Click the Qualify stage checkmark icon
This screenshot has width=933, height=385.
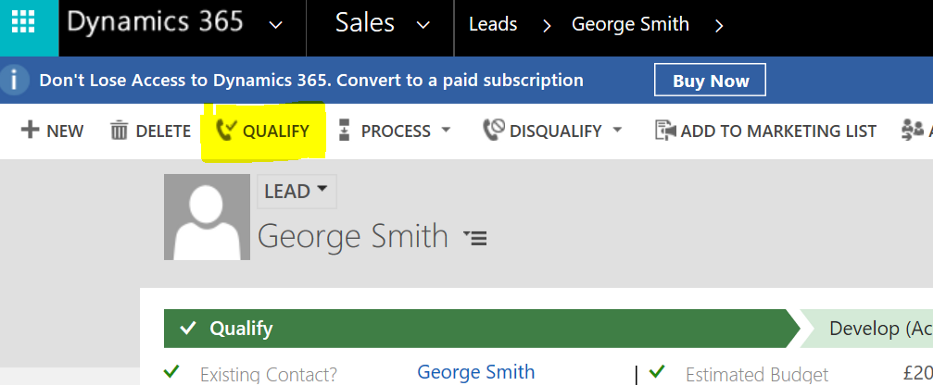pos(189,328)
